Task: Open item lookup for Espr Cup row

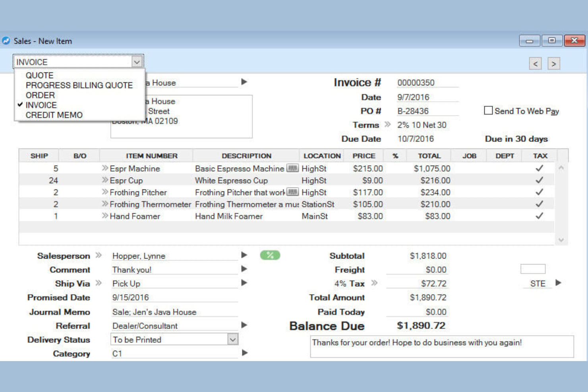Action: click(x=105, y=180)
